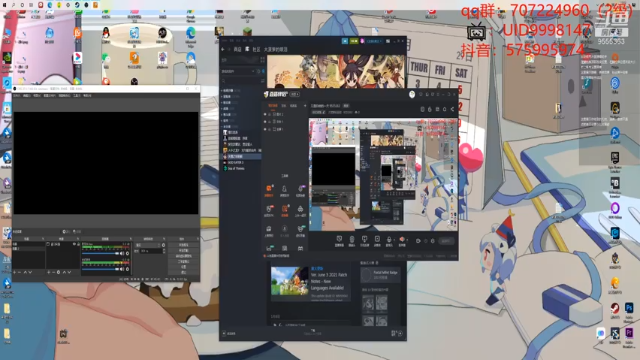640x360 pixels.
Task: Click OBS Start Recording button
Action: click(183, 251)
